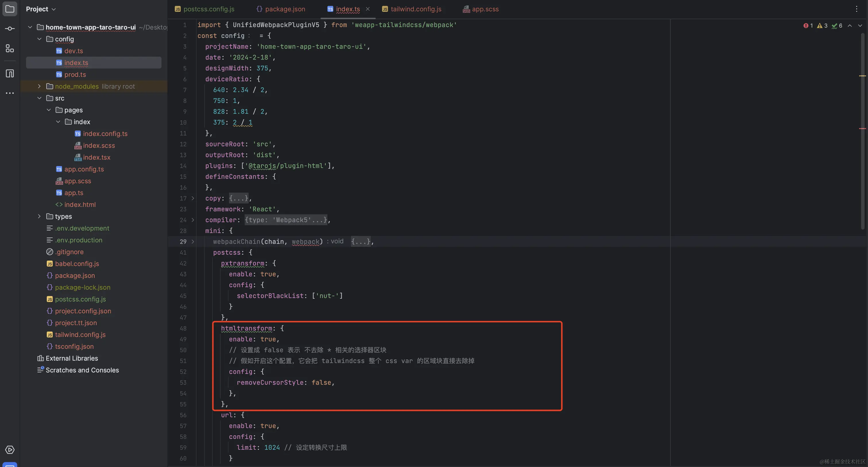The width and height of the screenshot is (868, 467).
Task: Open the Structure tool window
Action: (9, 48)
